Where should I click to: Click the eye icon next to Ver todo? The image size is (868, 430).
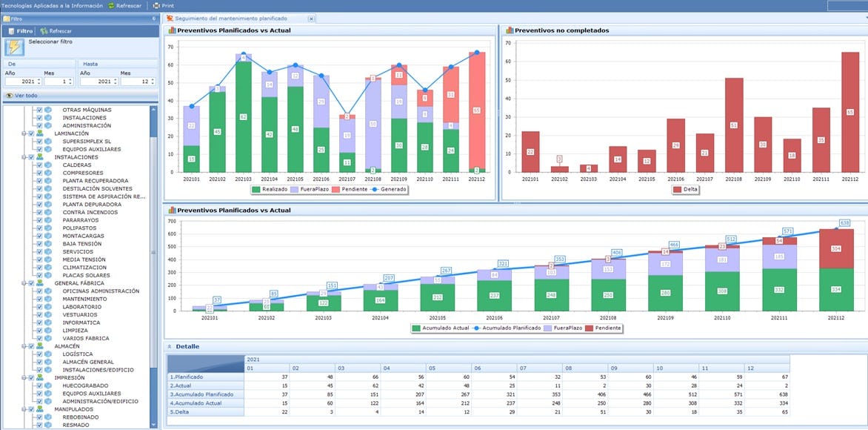pyautogui.click(x=8, y=95)
